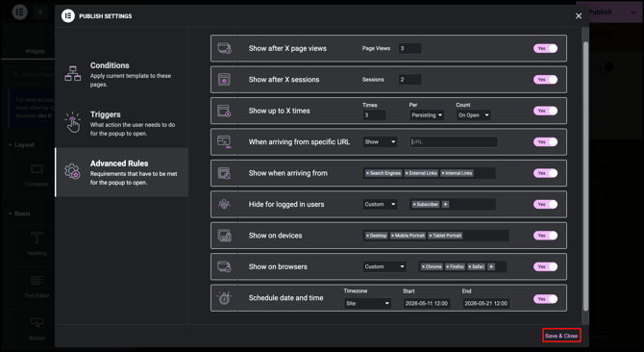
Task: Open the Per Persisting dropdown
Action: click(427, 115)
